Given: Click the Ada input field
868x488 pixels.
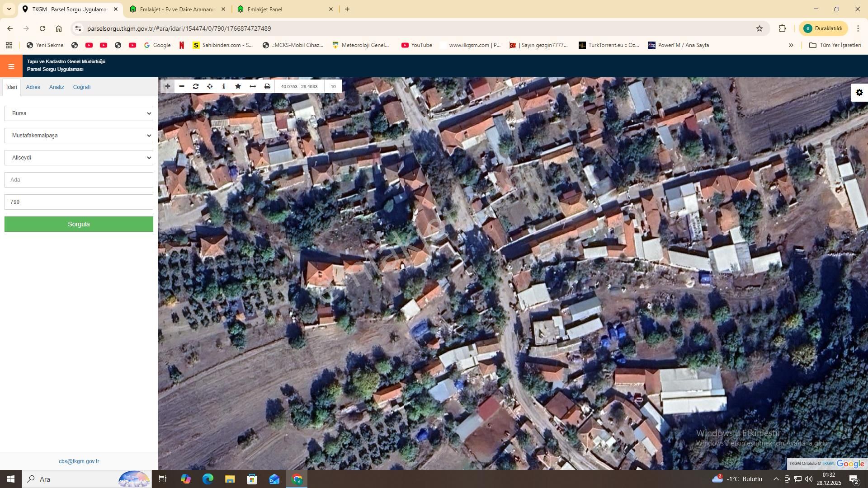Looking at the screenshot, I should (x=79, y=179).
